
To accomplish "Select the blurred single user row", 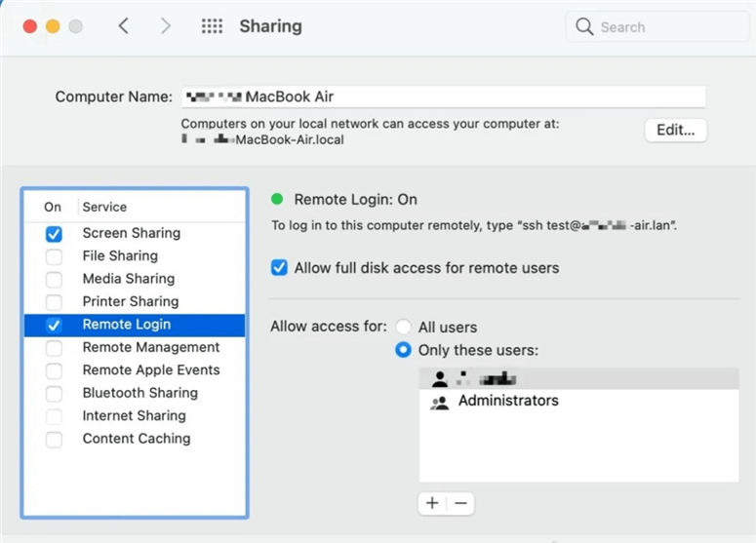I will coord(579,378).
